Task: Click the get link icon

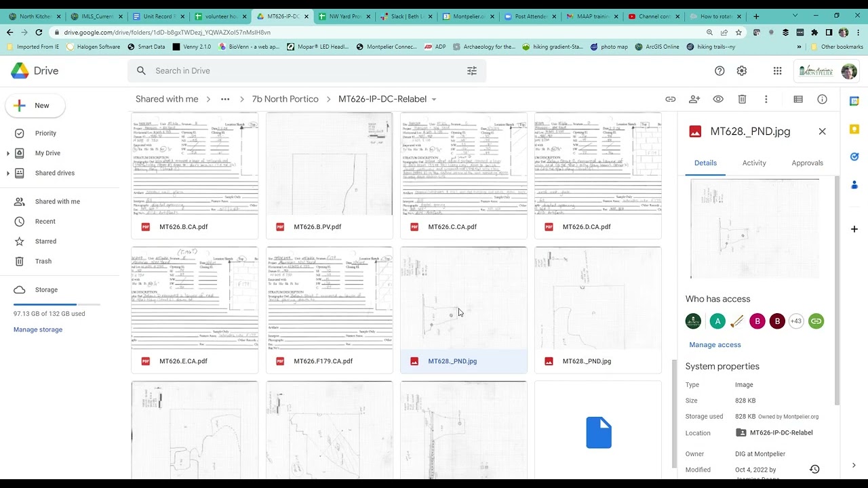Action: (x=670, y=99)
